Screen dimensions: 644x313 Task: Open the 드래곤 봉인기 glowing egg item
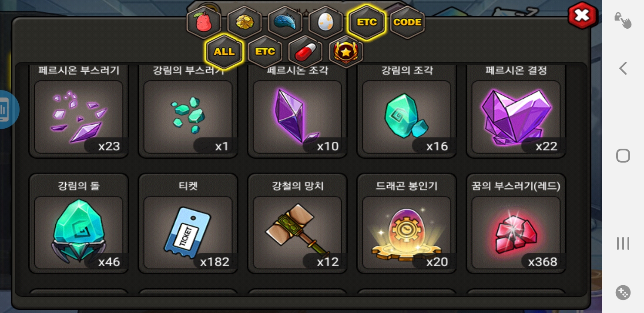[407, 223]
